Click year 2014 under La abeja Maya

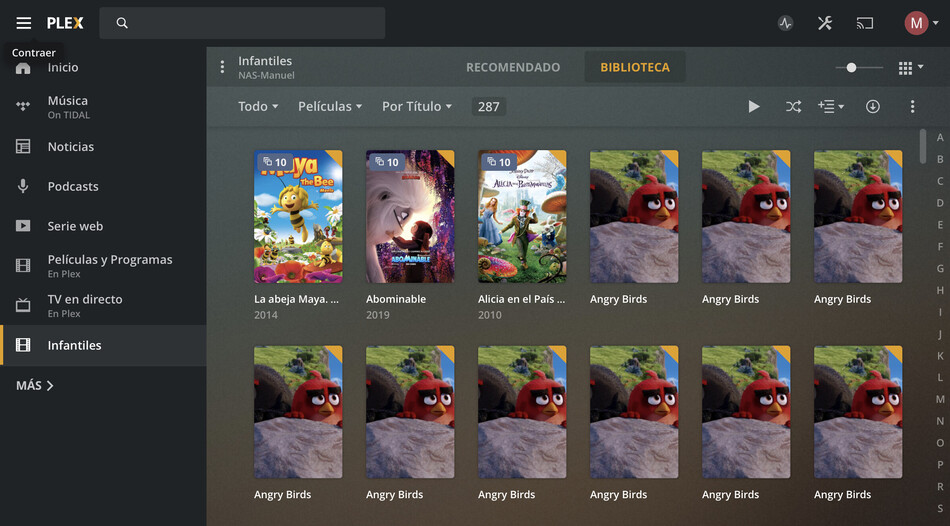[x=266, y=315]
